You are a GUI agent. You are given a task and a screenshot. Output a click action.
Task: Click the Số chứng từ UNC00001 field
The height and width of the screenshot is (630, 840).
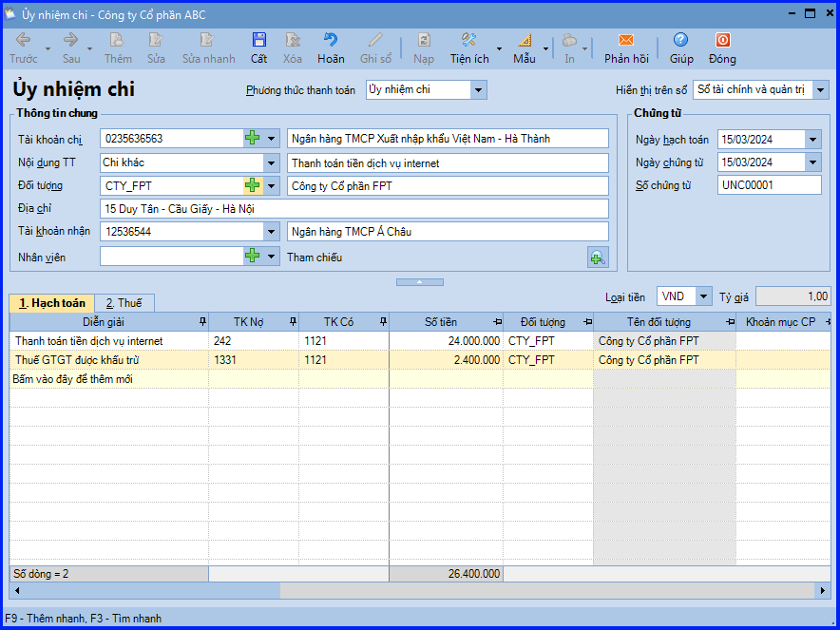pos(769,185)
